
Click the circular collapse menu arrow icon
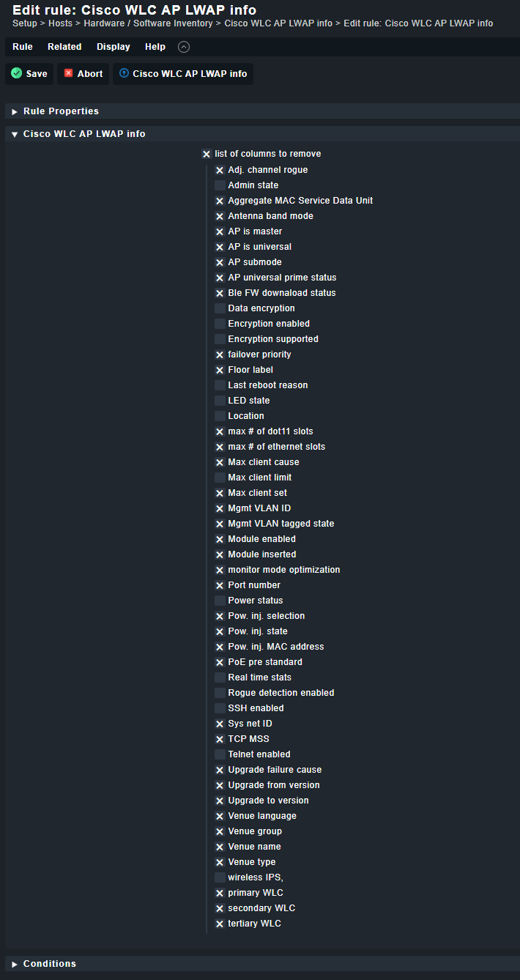[x=184, y=47]
